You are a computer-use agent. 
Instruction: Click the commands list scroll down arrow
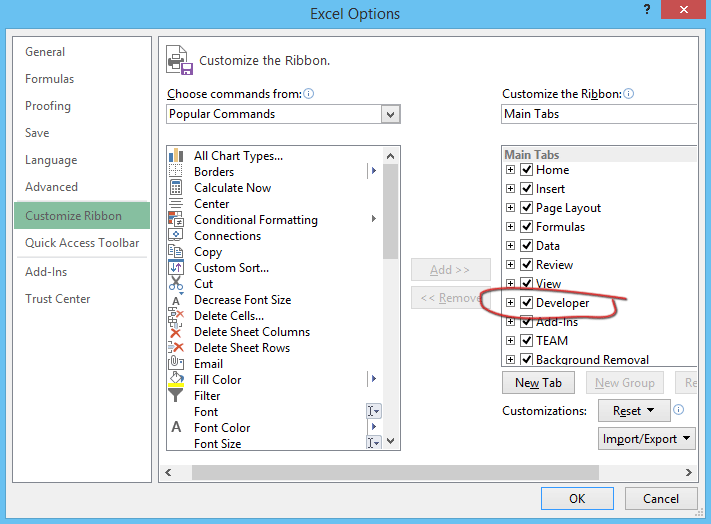(x=390, y=441)
